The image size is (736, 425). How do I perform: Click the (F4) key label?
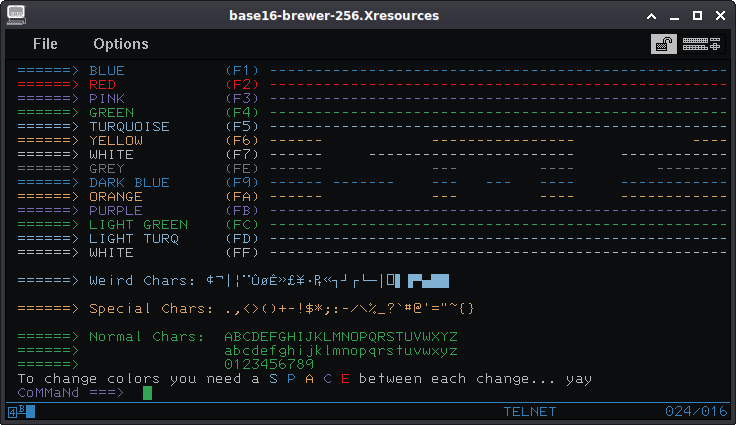[242, 113]
